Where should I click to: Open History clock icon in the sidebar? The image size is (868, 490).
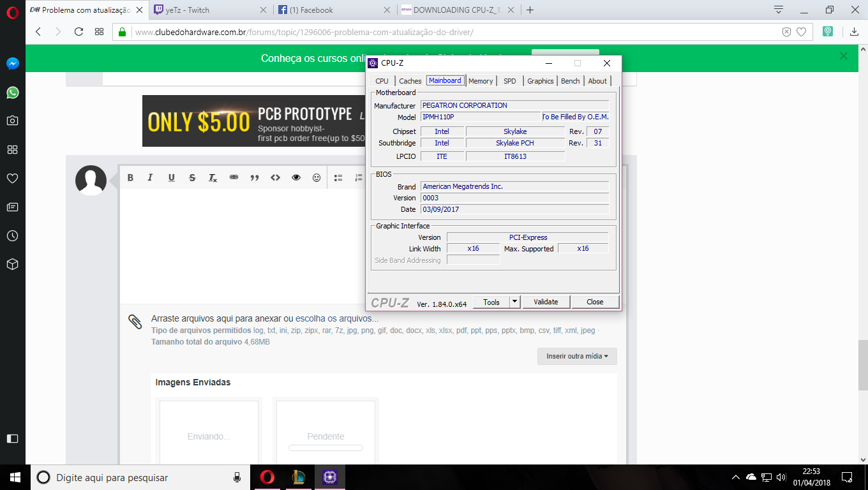tap(12, 235)
